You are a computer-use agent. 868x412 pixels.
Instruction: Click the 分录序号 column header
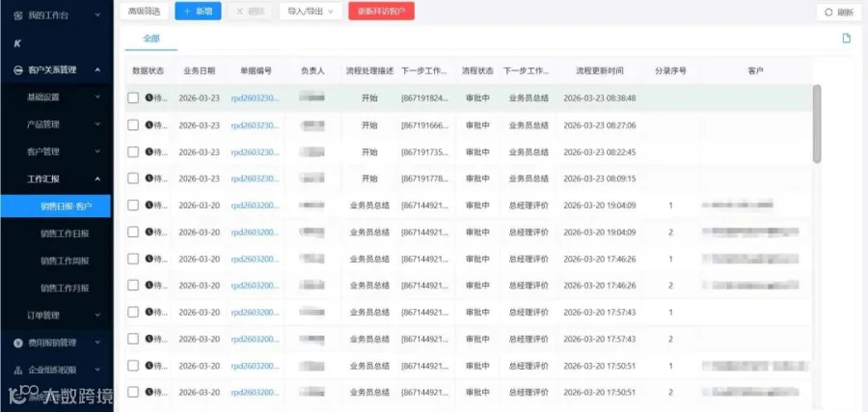click(x=670, y=70)
